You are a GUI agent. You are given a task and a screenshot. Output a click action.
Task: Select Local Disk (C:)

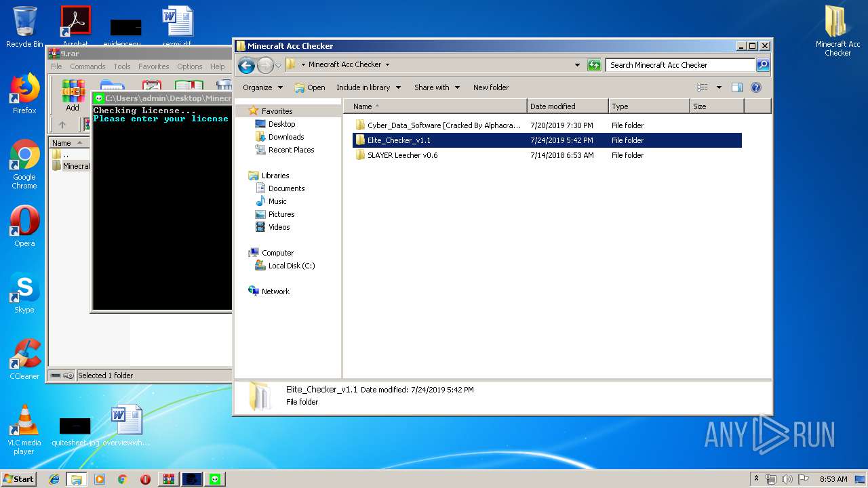point(291,266)
